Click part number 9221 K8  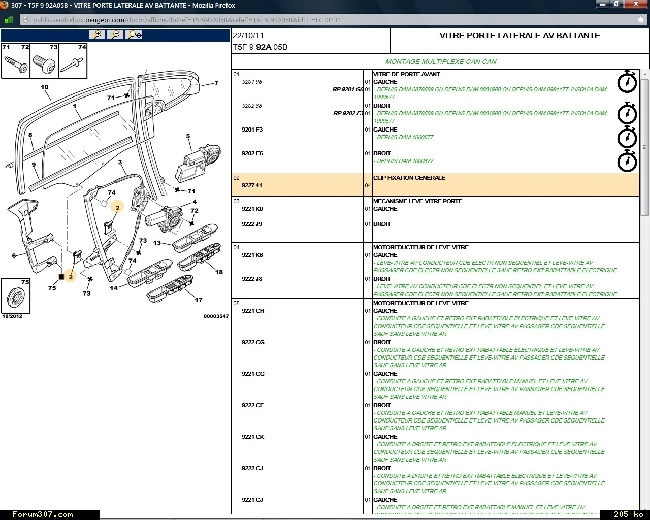point(252,255)
